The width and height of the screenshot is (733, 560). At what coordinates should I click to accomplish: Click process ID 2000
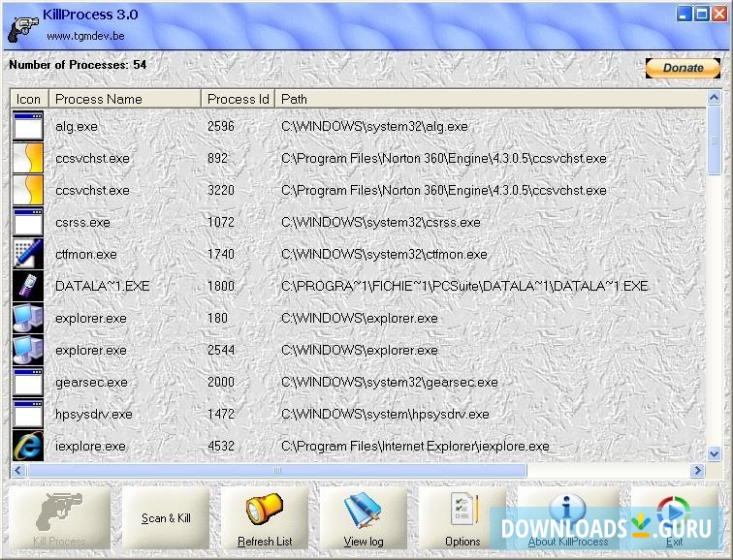(x=221, y=382)
